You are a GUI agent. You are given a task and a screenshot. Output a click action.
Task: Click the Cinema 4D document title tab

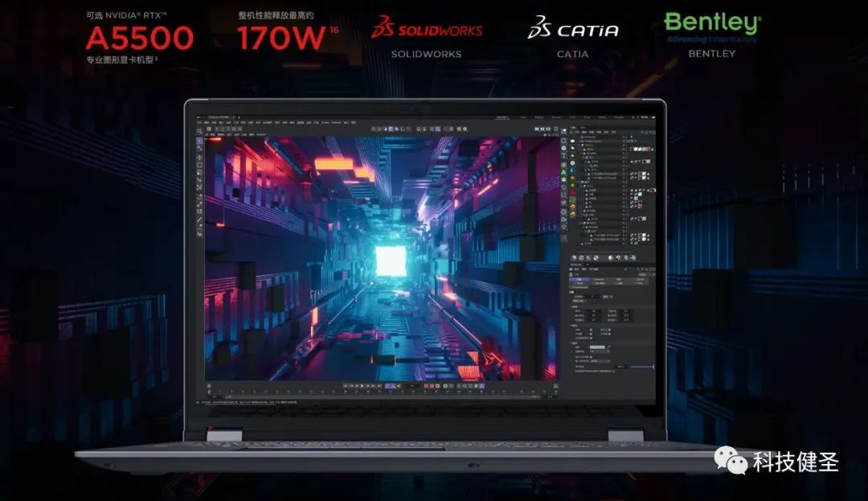point(219,117)
